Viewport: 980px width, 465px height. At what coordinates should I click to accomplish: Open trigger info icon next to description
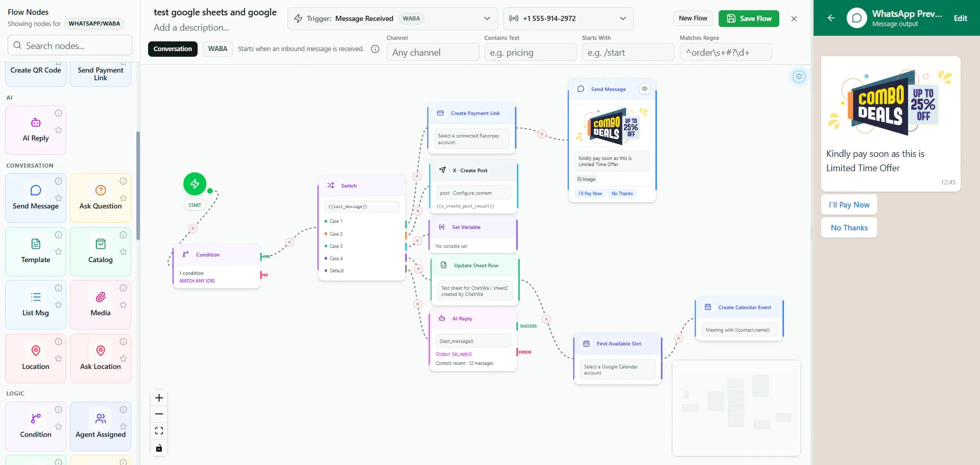point(375,49)
